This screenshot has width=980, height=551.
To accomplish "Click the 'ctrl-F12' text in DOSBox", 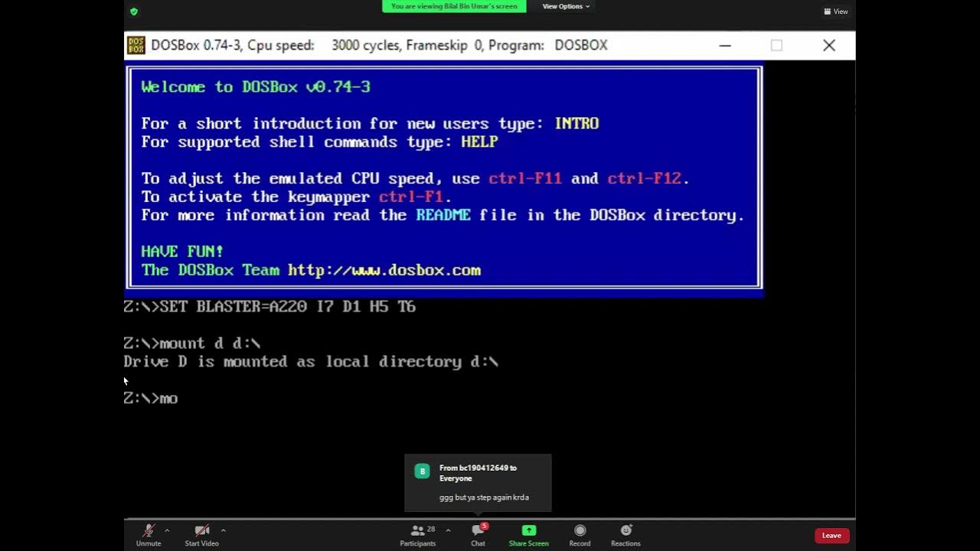I will click(644, 178).
